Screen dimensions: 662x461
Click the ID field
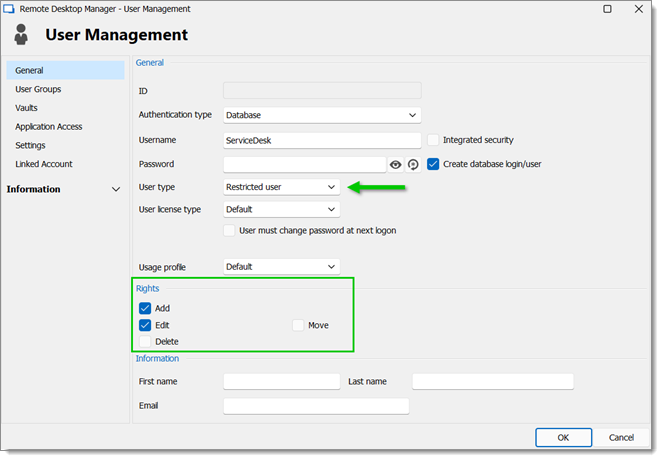pos(322,91)
